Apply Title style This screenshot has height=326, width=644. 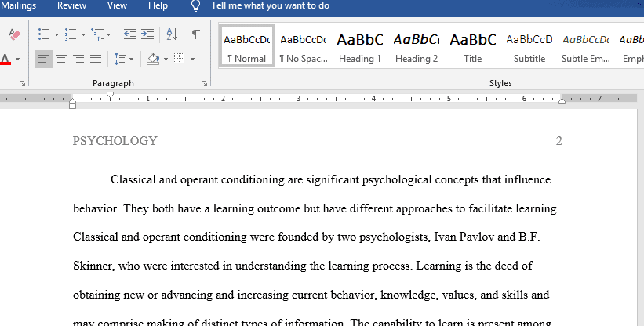[473, 46]
